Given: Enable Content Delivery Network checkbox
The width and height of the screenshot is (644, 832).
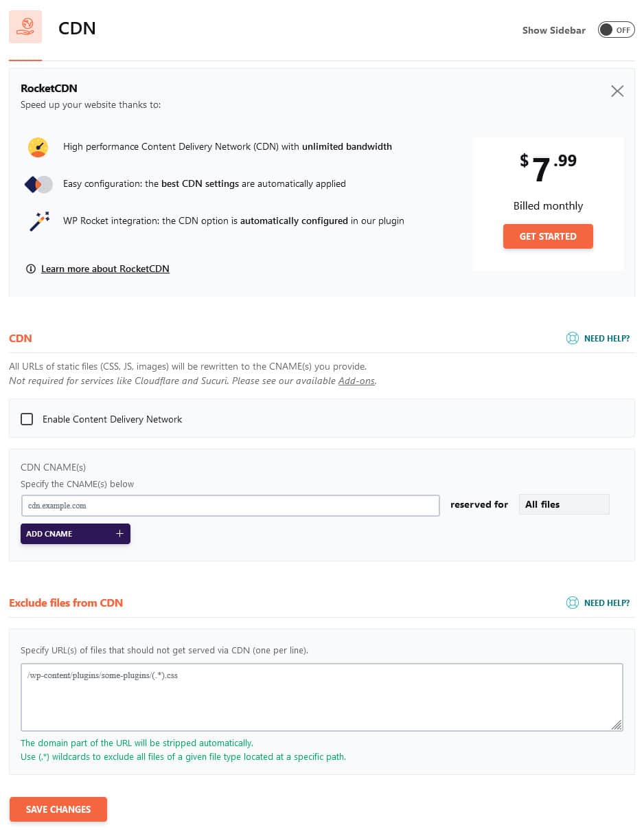Looking at the screenshot, I should pos(27,419).
